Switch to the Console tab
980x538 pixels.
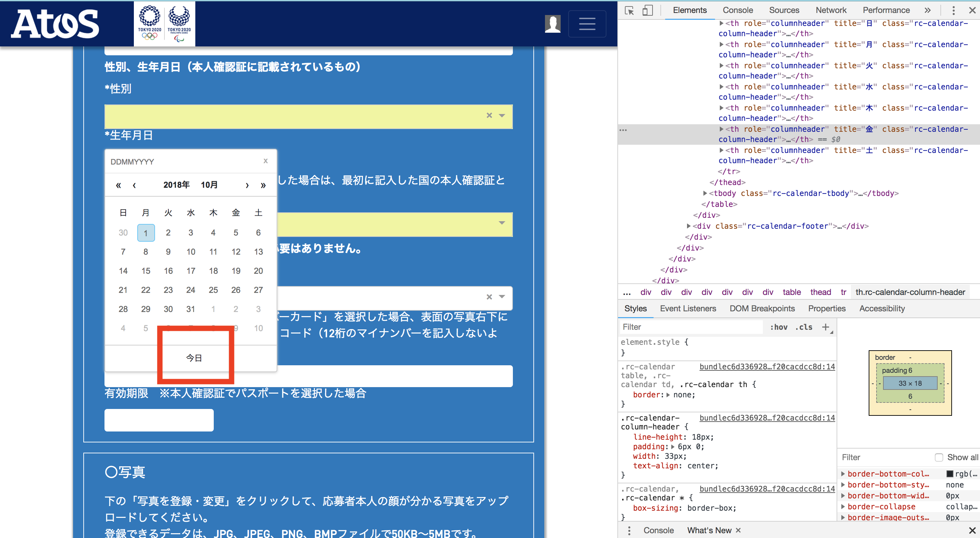(x=737, y=10)
